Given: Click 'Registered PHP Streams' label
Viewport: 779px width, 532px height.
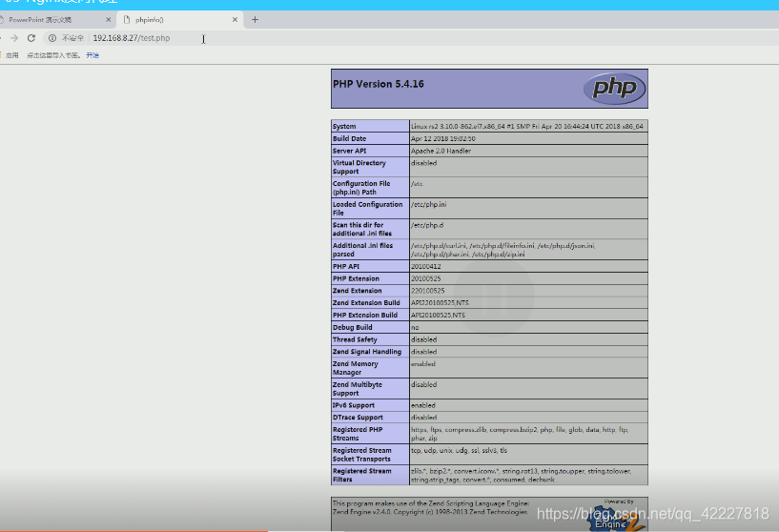Looking at the screenshot, I should (x=358, y=434).
